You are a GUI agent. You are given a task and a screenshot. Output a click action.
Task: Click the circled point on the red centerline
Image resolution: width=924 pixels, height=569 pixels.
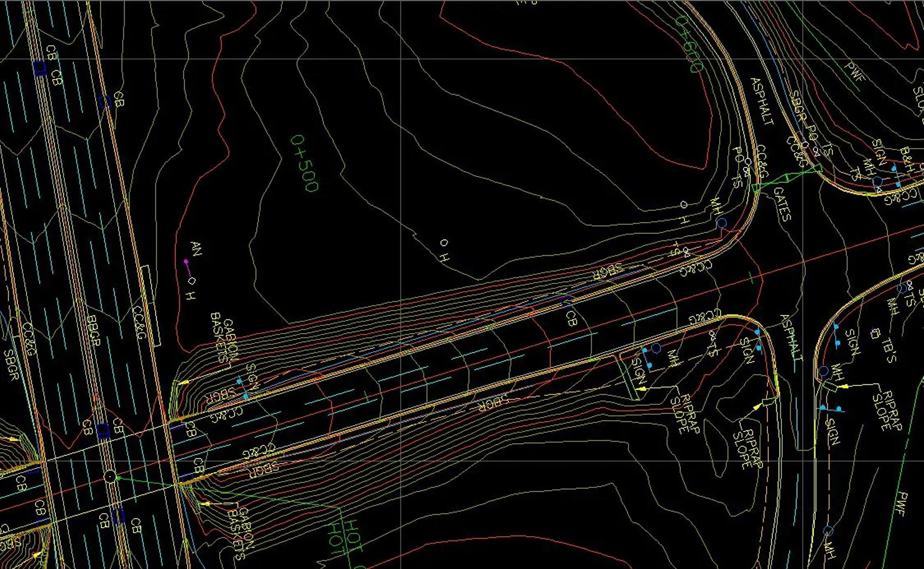[x=110, y=477]
